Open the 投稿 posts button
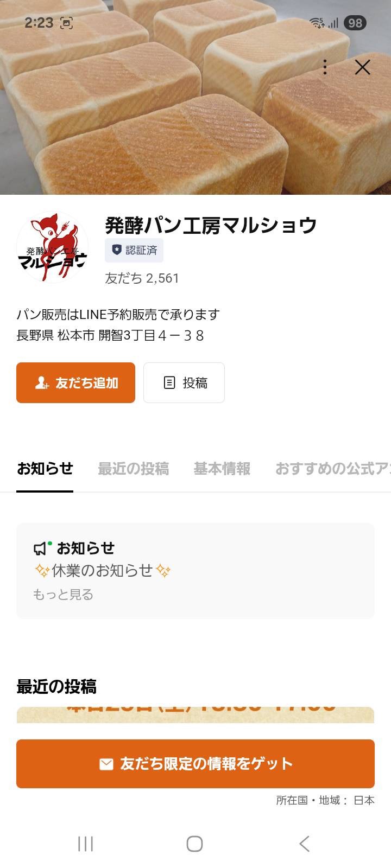The width and height of the screenshot is (391, 868). tap(184, 383)
